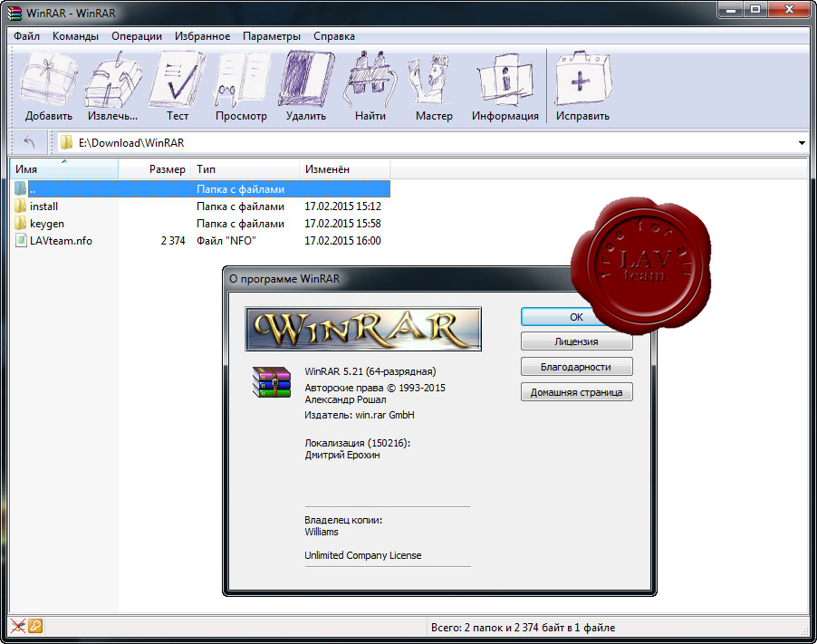817x644 pixels.
Task: Click the disk drive status bar icon
Action: tap(18, 626)
